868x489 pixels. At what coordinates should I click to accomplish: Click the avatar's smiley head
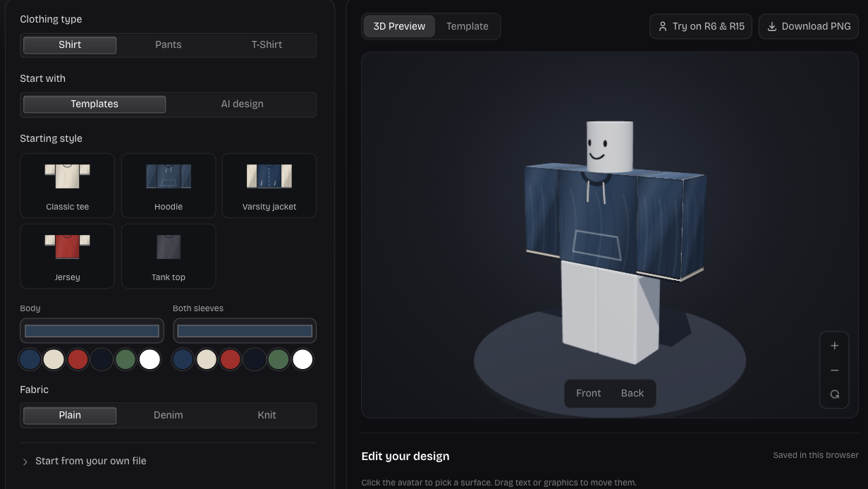(x=609, y=147)
